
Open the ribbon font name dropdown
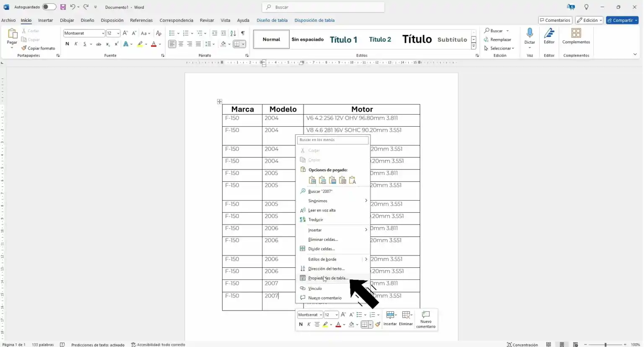click(103, 33)
